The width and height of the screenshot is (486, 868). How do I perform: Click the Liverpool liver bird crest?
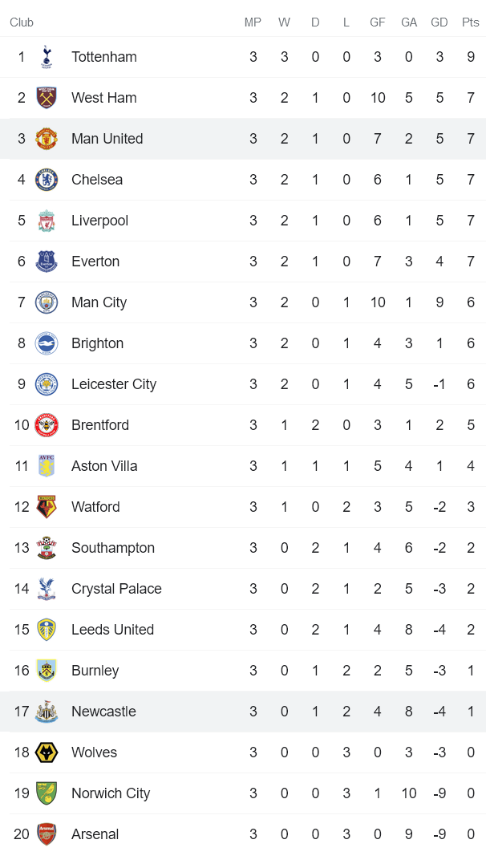pos(46,221)
